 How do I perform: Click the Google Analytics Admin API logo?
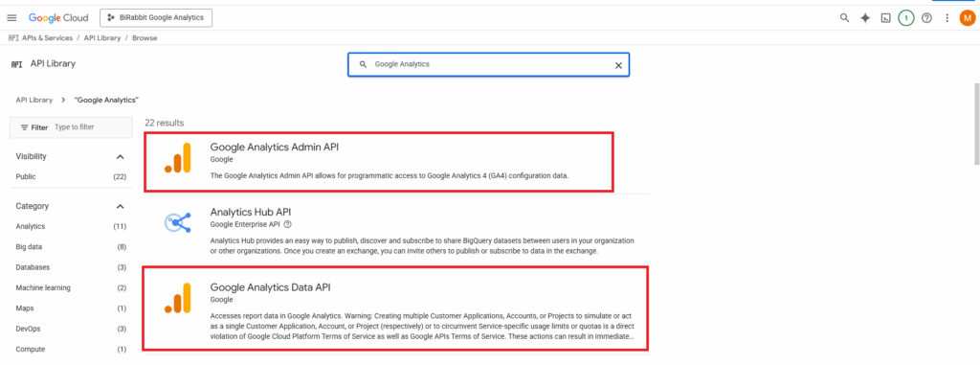178,158
